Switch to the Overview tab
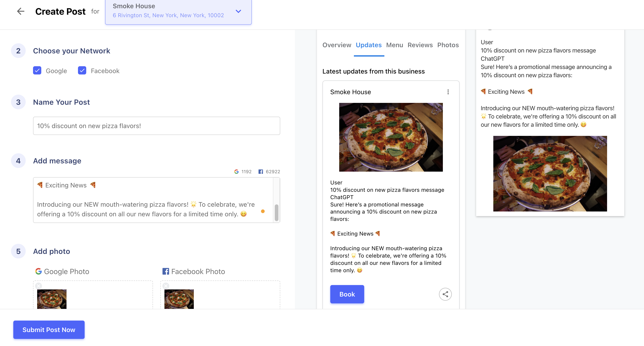This screenshot has width=644, height=346. (x=336, y=45)
